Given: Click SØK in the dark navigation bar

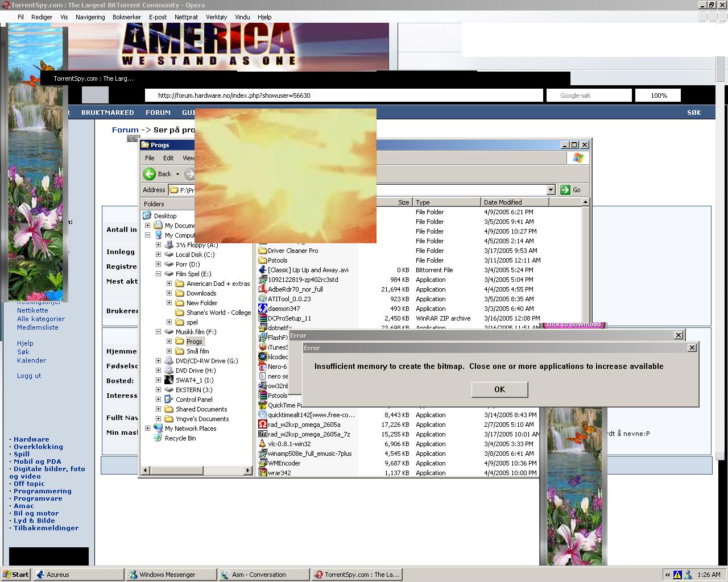Looking at the screenshot, I should click(x=694, y=113).
